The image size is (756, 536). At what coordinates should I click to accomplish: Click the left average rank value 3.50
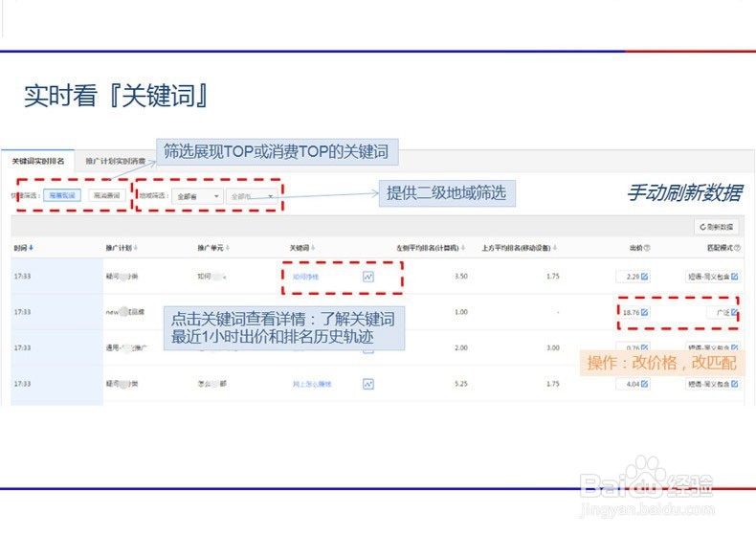point(461,276)
